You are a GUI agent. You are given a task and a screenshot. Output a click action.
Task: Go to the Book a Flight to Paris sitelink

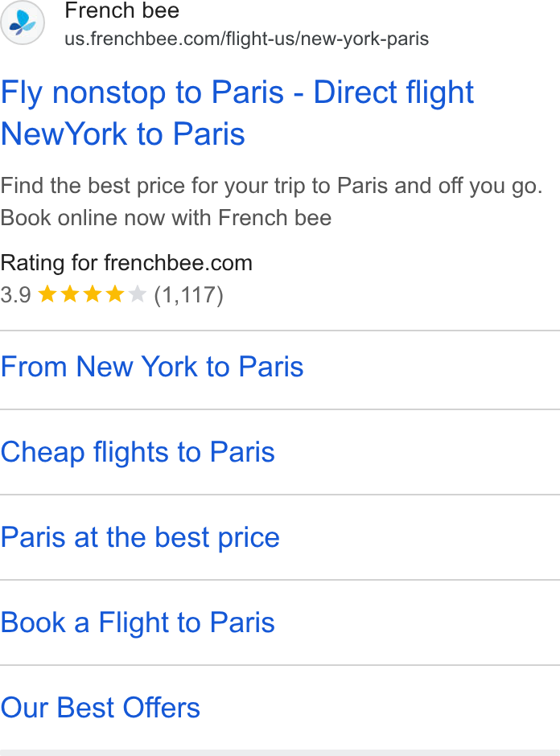click(x=138, y=622)
